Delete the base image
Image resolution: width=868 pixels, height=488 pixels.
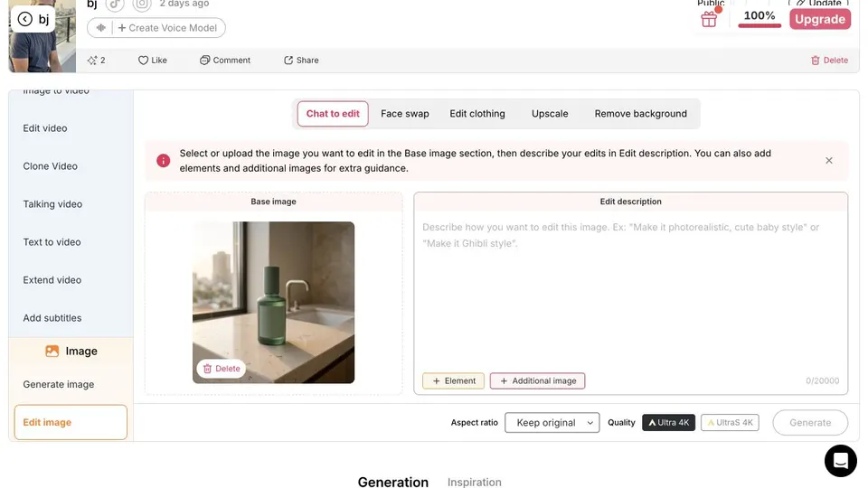[222, 369]
